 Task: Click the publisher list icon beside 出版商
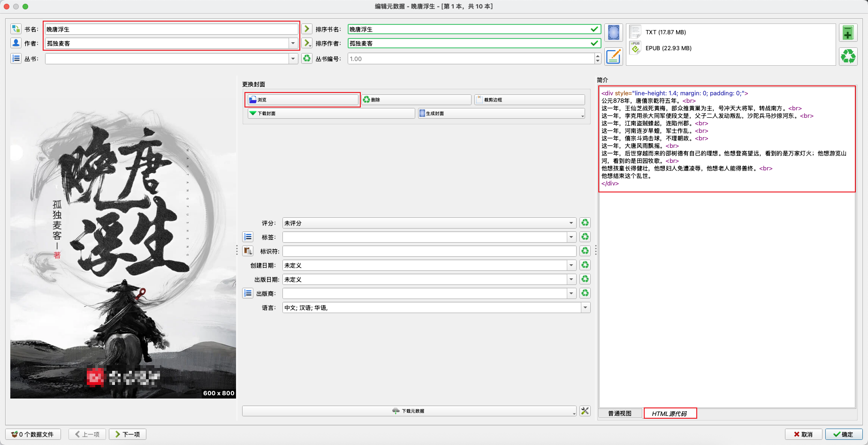248,293
